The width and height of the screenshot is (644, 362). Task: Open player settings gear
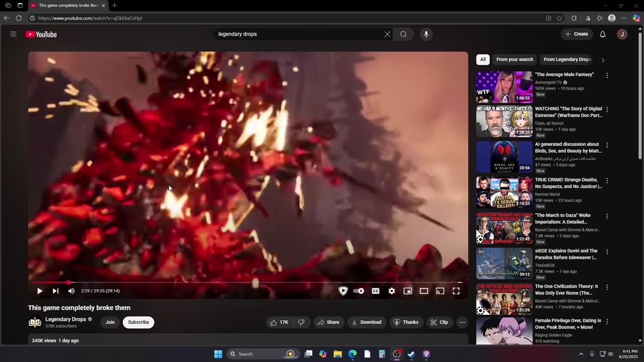point(392,291)
